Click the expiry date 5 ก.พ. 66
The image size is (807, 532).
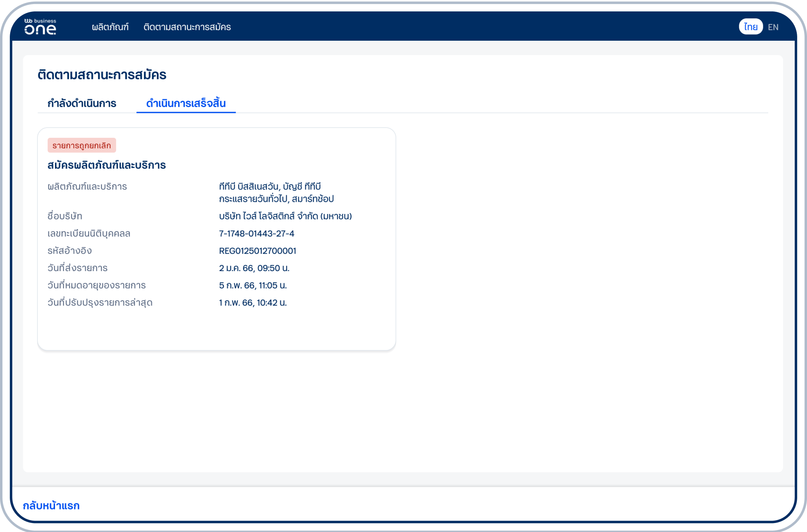[253, 285]
